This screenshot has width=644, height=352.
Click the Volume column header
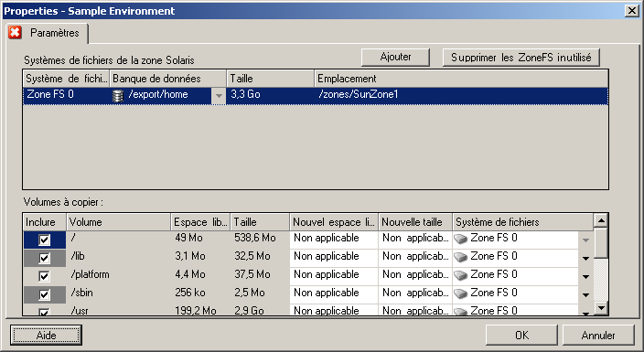118,222
